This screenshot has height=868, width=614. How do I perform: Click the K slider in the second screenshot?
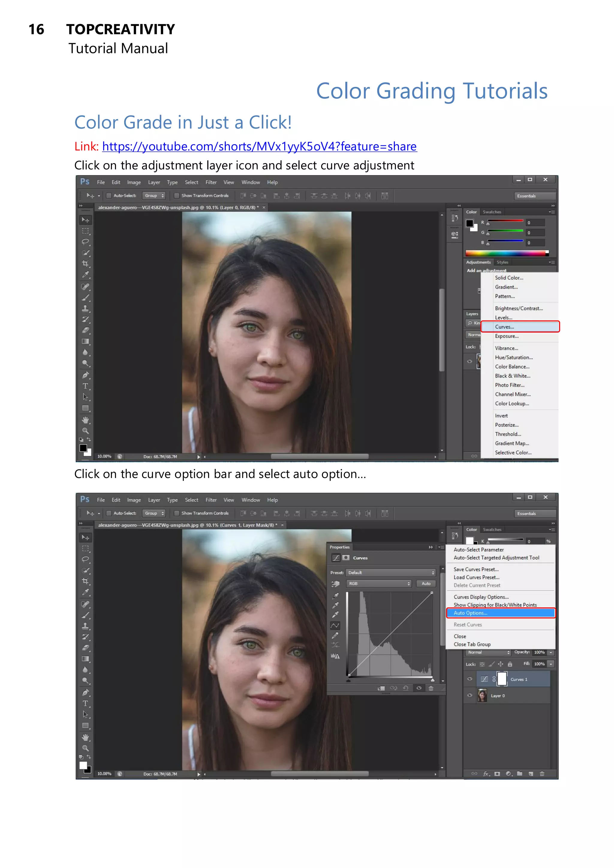pos(505,540)
